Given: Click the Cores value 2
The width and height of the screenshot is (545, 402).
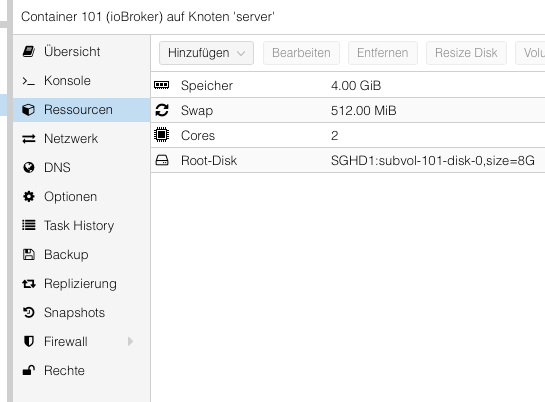Looking at the screenshot, I should [334, 136].
